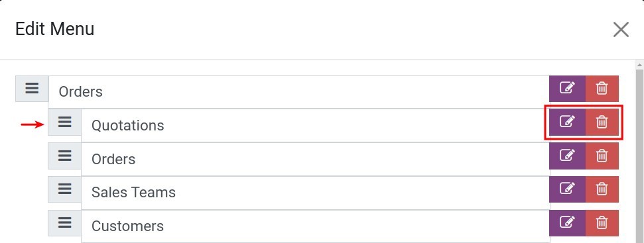The width and height of the screenshot is (644, 243).
Task: Click the edit icon for Quotations
Action: coord(567,122)
